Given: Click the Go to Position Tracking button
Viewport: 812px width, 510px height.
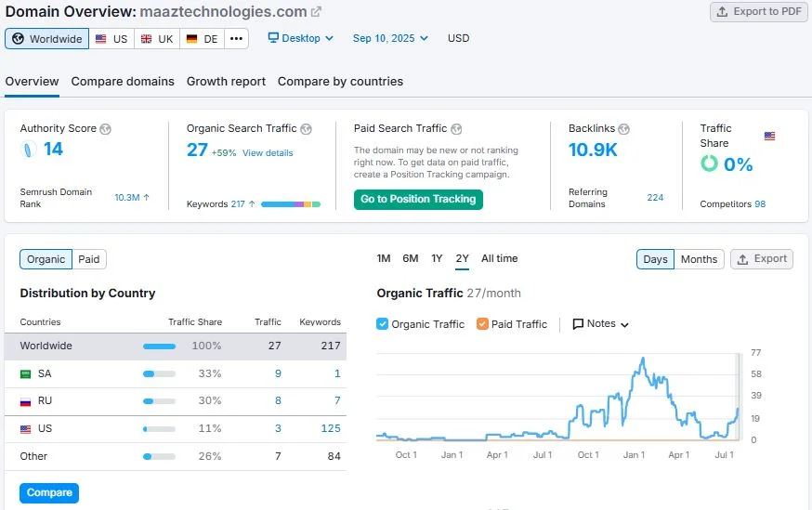Looking at the screenshot, I should [418, 200].
